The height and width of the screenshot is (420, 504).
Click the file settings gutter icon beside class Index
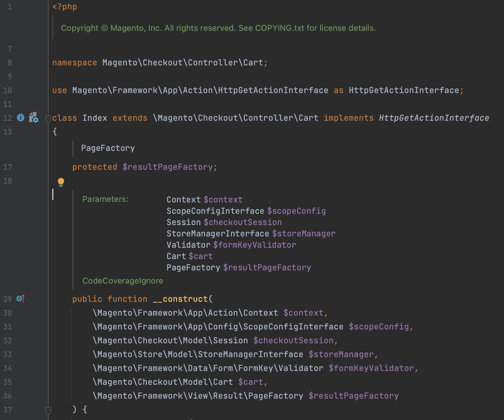[34, 118]
